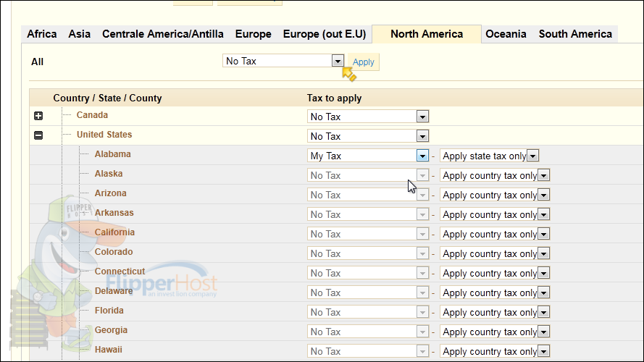Collapse the United States tree node
The width and height of the screenshot is (644, 362).
pos(38,135)
